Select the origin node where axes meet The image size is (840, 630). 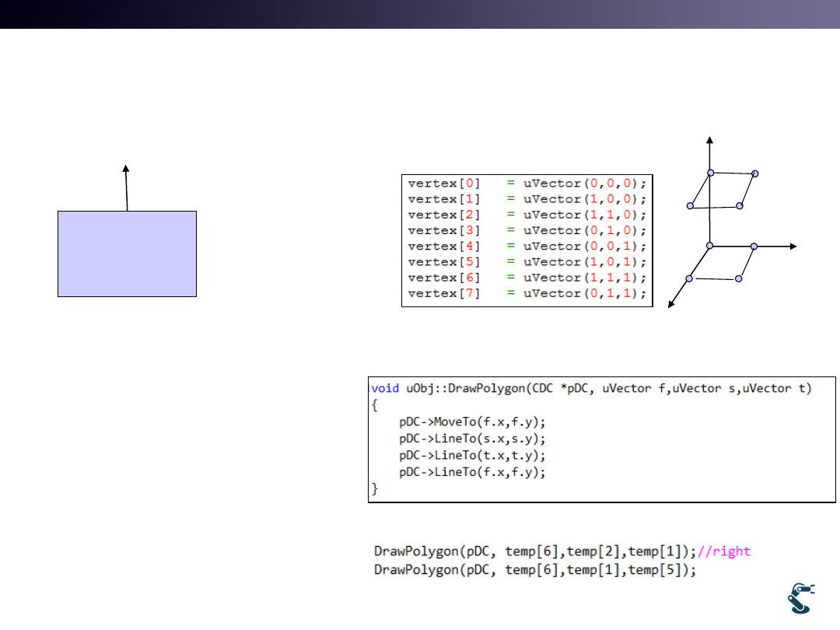pyautogui.click(x=709, y=246)
